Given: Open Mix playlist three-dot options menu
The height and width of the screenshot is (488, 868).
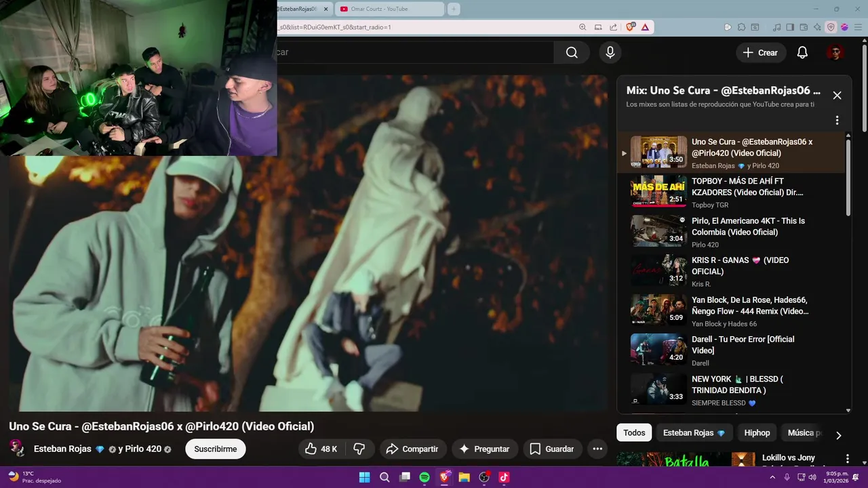Looking at the screenshot, I should coord(837,120).
